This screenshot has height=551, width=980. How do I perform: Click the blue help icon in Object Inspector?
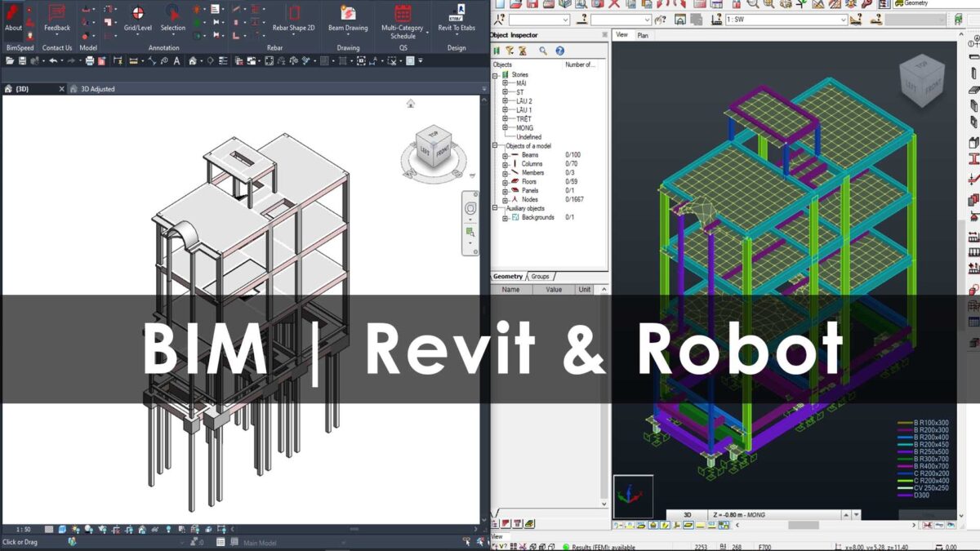tap(560, 51)
